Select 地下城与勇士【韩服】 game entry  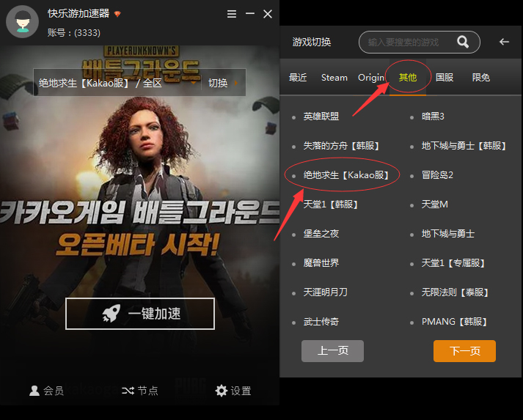464,146
